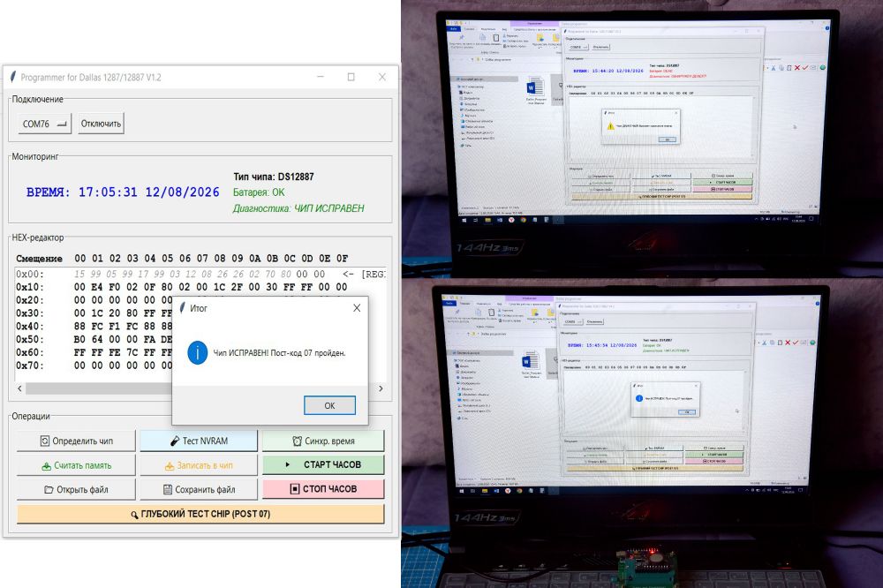
Task: Click the "ВРЕМЯ: 17:05:31 12/08/2026" clock readout
Action: (123, 192)
